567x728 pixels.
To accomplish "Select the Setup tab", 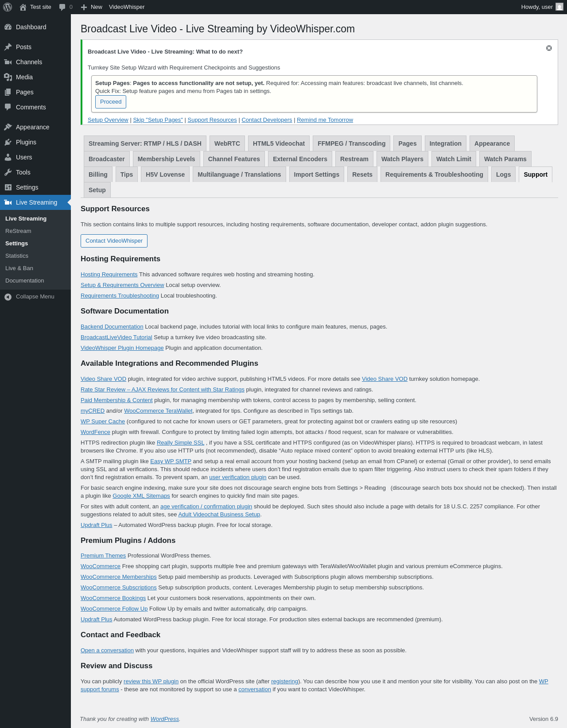I will point(97,190).
